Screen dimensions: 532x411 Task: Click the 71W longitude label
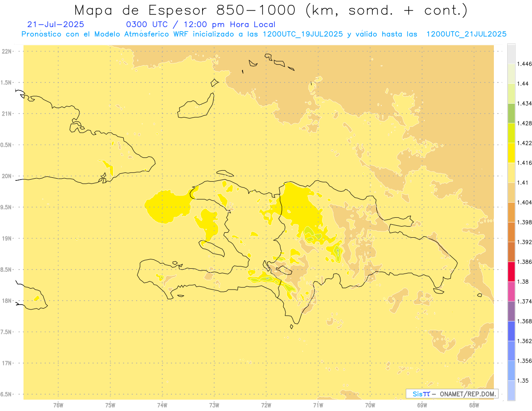coord(318,404)
